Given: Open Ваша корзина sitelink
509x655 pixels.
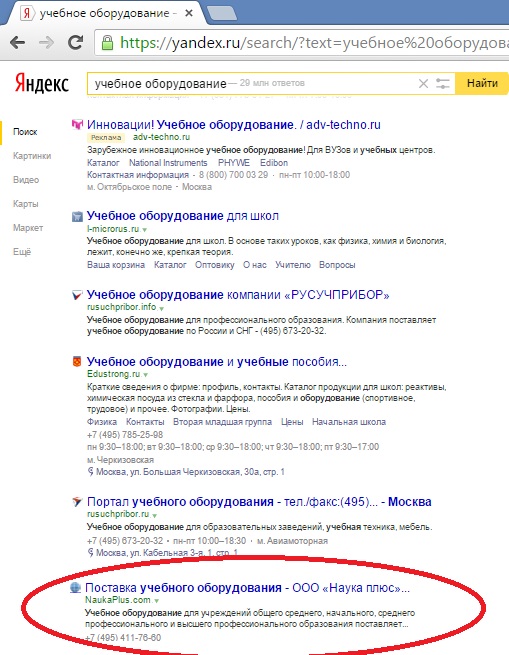Looking at the screenshot, I should [x=116, y=265].
